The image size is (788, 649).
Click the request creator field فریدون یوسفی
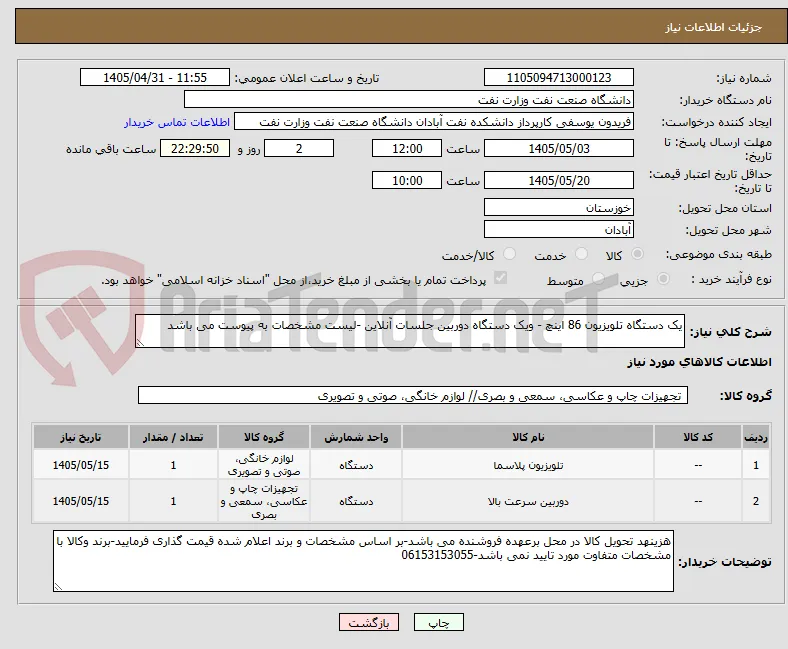pos(434,122)
